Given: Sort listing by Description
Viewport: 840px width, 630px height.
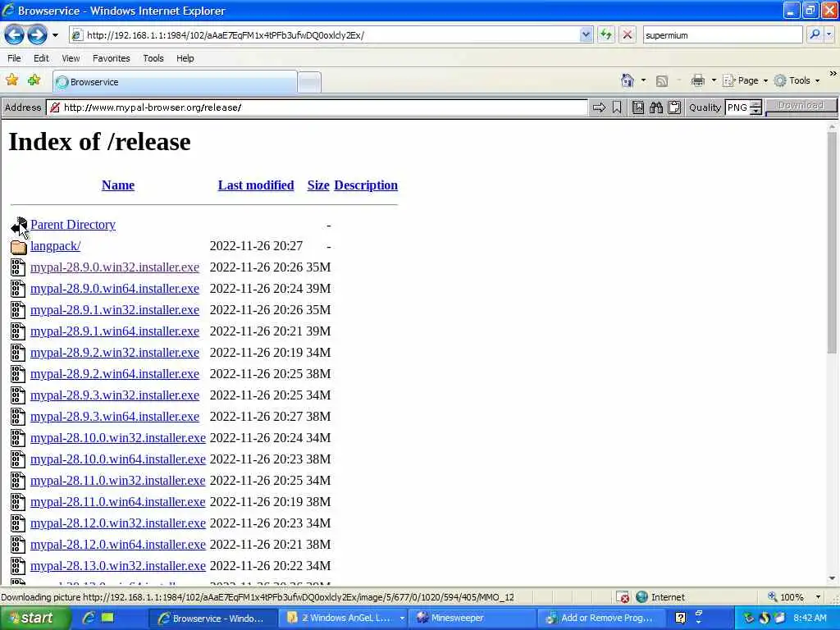Looking at the screenshot, I should click(366, 185).
